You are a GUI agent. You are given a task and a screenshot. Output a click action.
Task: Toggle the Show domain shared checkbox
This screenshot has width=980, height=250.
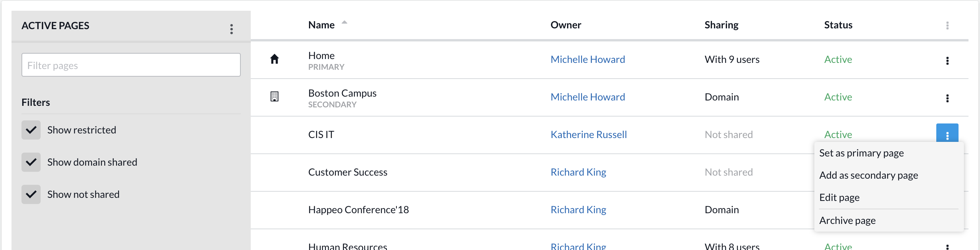[31, 162]
